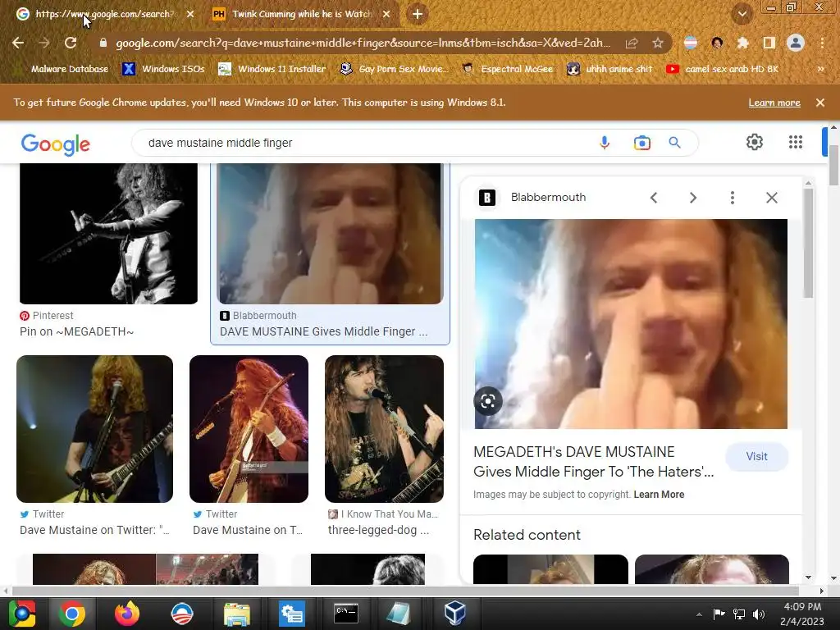The width and height of the screenshot is (840, 630).
Task: Open the preview panel's three-dot options
Action: click(733, 198)
